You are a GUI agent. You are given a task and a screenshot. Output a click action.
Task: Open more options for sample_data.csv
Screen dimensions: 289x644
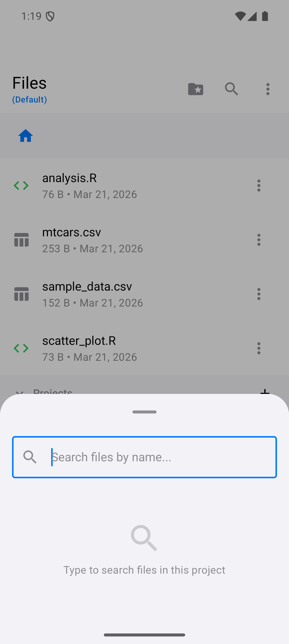(258, 294)
